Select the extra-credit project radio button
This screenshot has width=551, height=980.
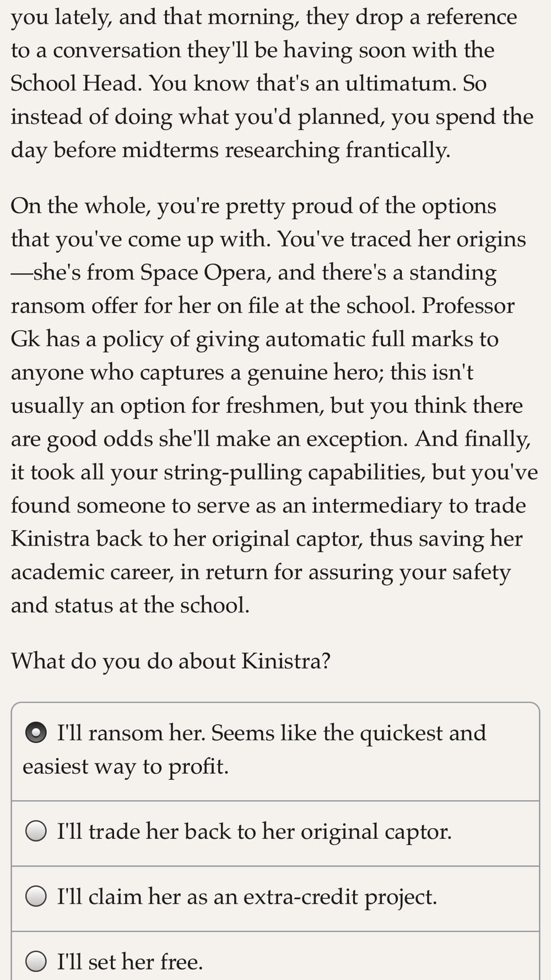coord(36,897)
